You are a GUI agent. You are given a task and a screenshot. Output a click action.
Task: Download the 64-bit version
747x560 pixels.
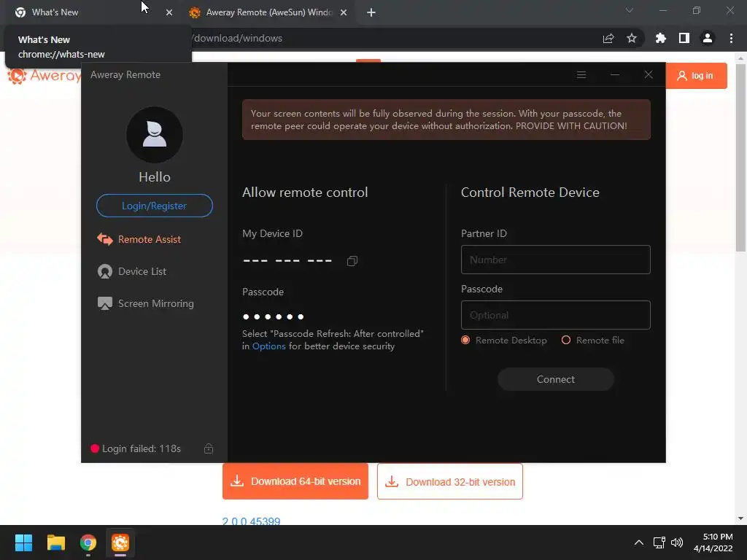(x=295, y=481)
